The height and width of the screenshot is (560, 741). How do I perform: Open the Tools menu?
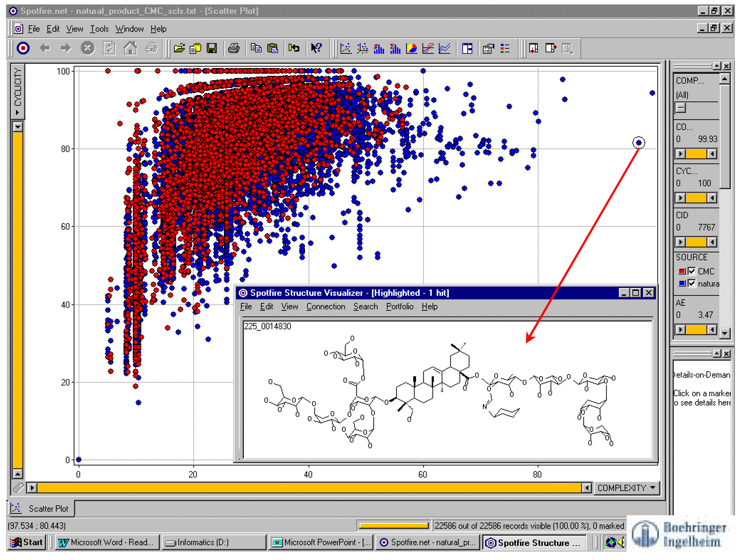[99, 29]
